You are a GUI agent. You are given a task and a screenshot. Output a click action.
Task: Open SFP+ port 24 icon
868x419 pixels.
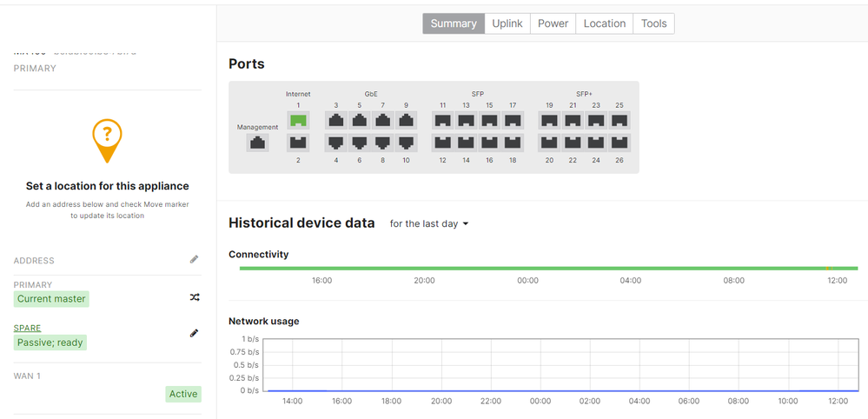click(596, 143)
